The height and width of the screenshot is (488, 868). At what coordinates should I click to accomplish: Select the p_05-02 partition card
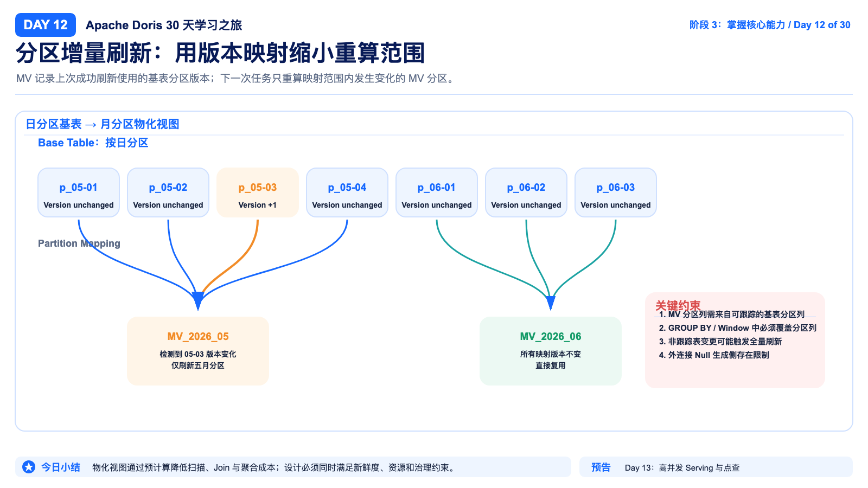pyautogui.click(x=168, y=192)
